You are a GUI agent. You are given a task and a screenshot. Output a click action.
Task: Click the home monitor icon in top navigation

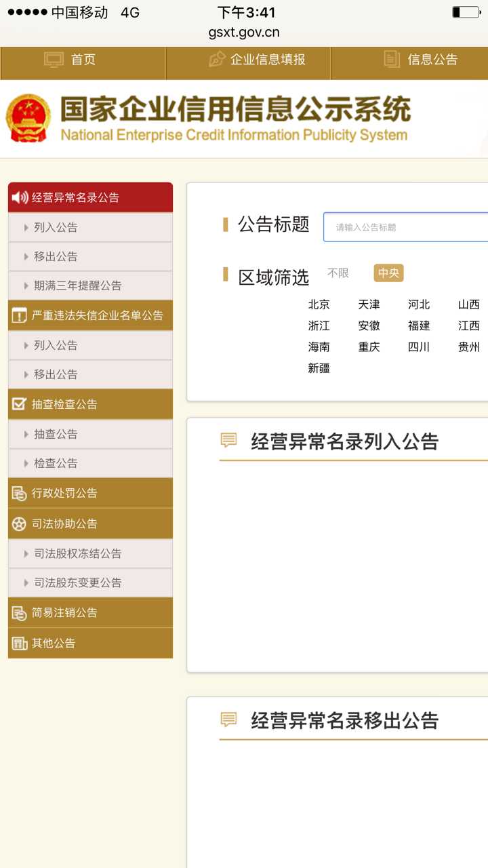click(54, 60)
